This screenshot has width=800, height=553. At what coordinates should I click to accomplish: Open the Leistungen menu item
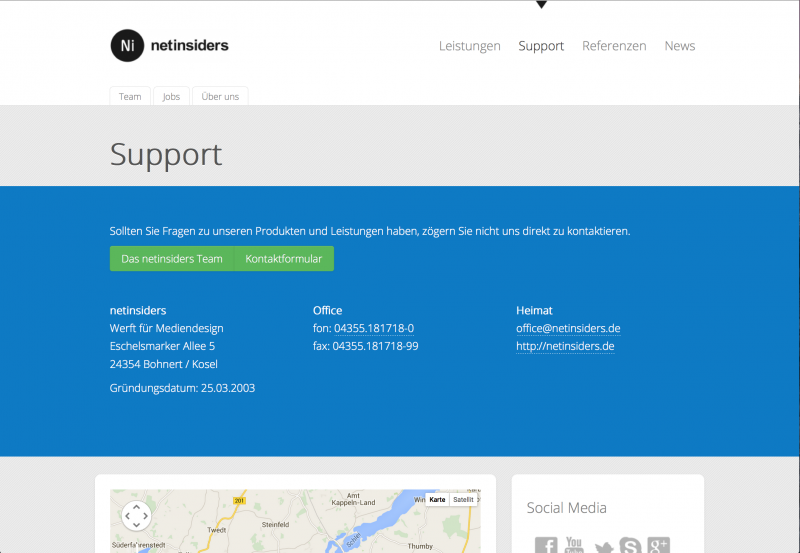pyautogui.click(x=469, y=46)
